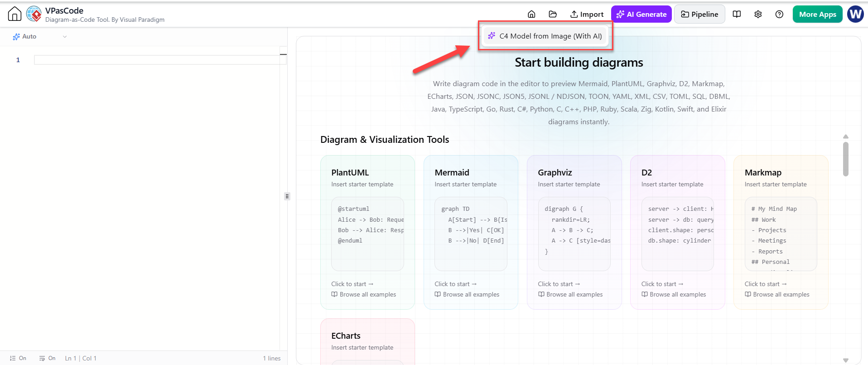Toggle line numbers On in status bar

(x=18, y=358)
